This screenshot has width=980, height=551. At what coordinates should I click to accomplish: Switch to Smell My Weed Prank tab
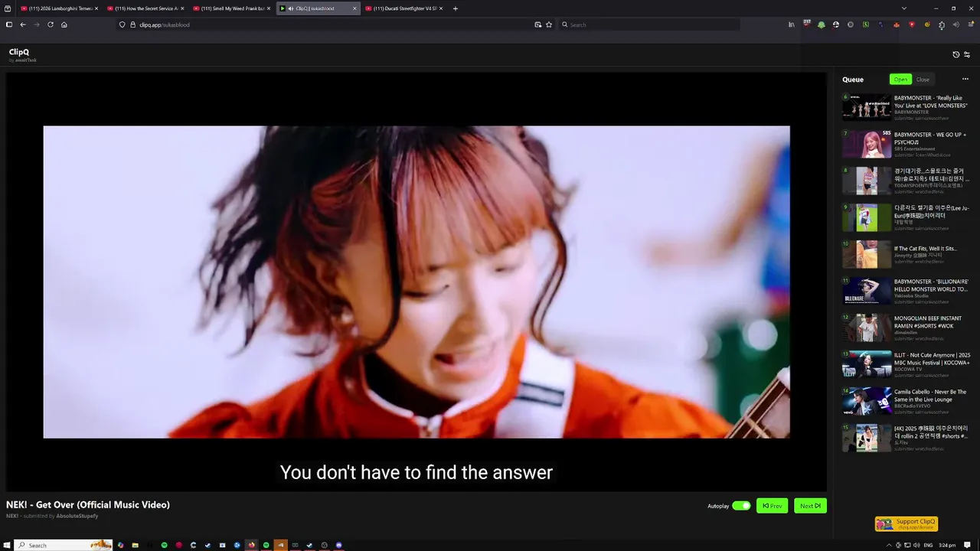pos(232,8)
